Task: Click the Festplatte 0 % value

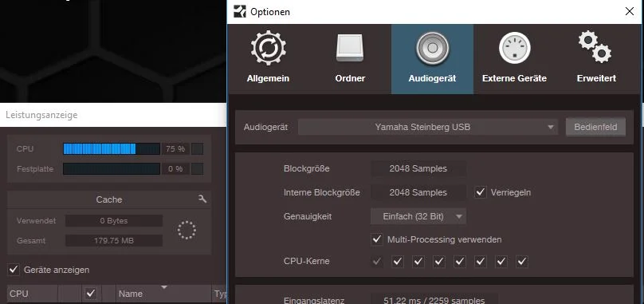Action: point(175,168)
